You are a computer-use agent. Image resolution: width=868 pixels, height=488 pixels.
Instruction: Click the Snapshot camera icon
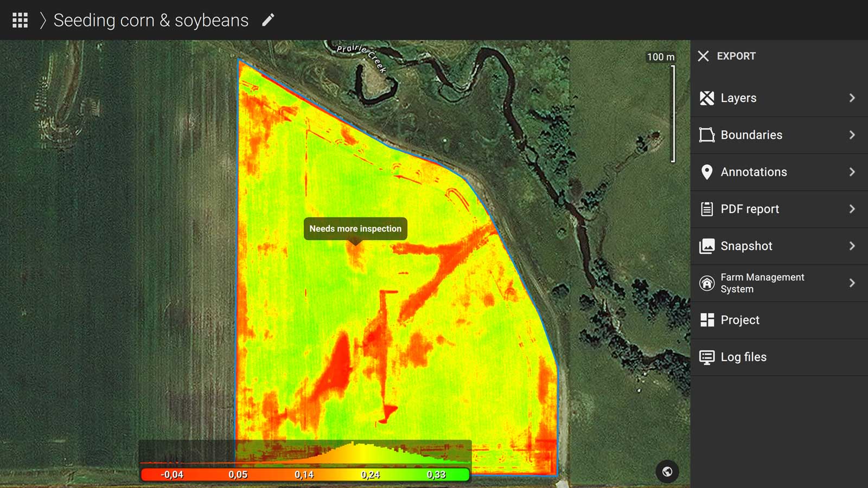[707, 246]
